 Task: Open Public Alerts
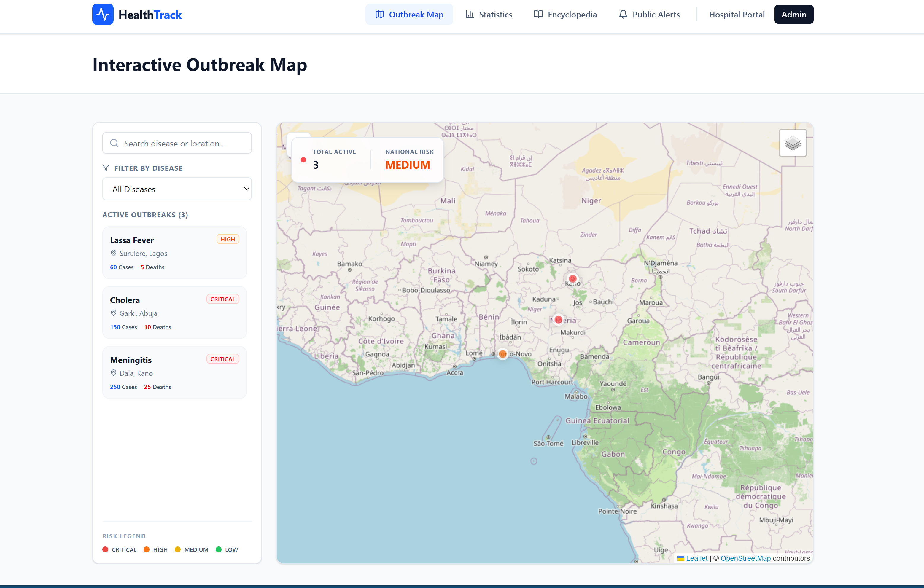(x=649, y=14)
